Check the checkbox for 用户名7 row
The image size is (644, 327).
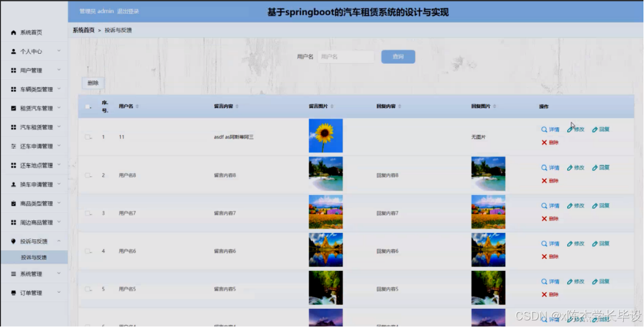point(87,213)
